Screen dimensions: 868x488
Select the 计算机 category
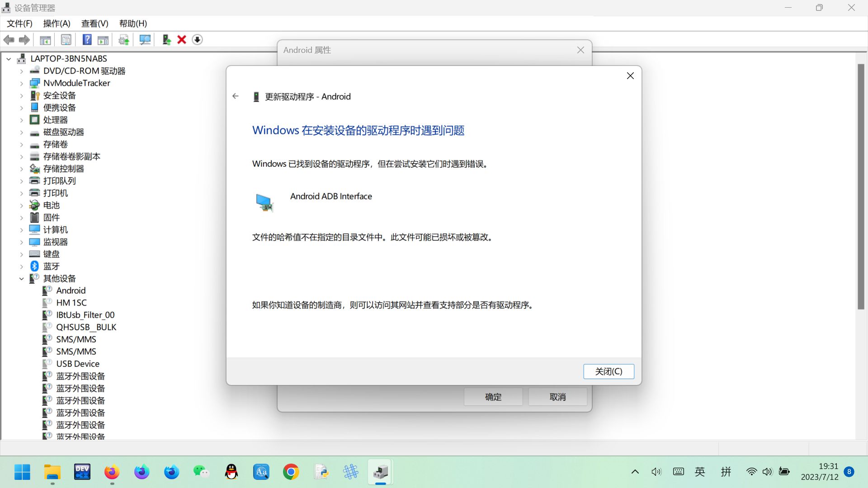point(55,230)
